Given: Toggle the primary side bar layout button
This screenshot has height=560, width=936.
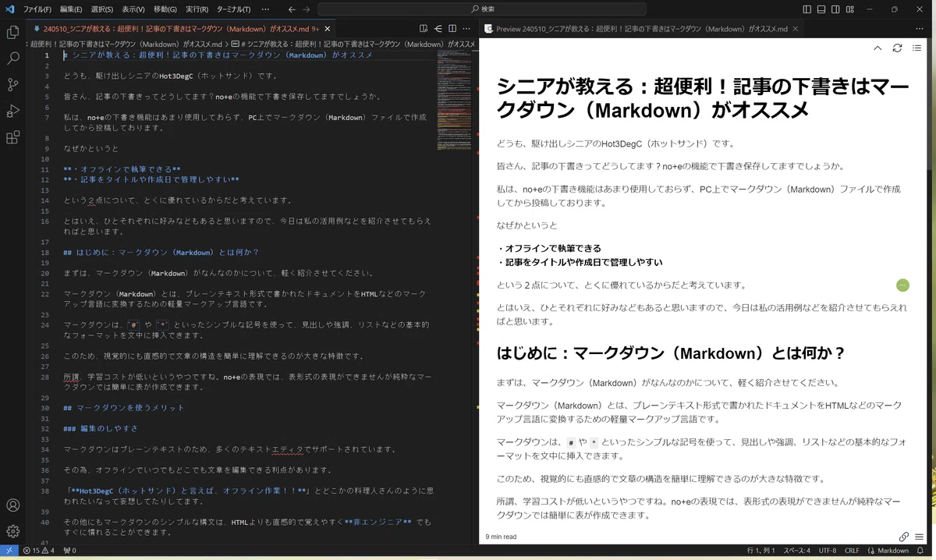Looking at the screenshot, I should click(x=807, y=9).
